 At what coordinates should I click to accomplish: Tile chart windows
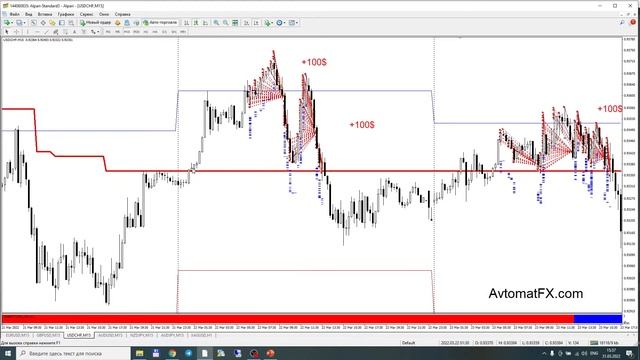tap(235, 23)
